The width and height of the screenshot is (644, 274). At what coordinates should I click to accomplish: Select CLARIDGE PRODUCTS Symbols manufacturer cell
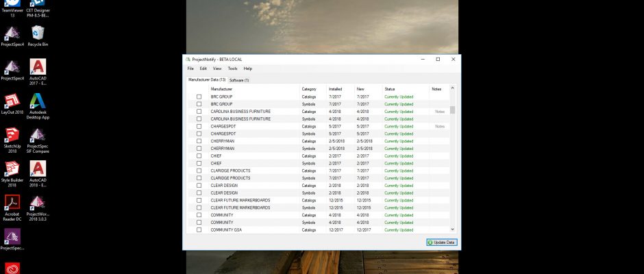click(x=230, y=178)
